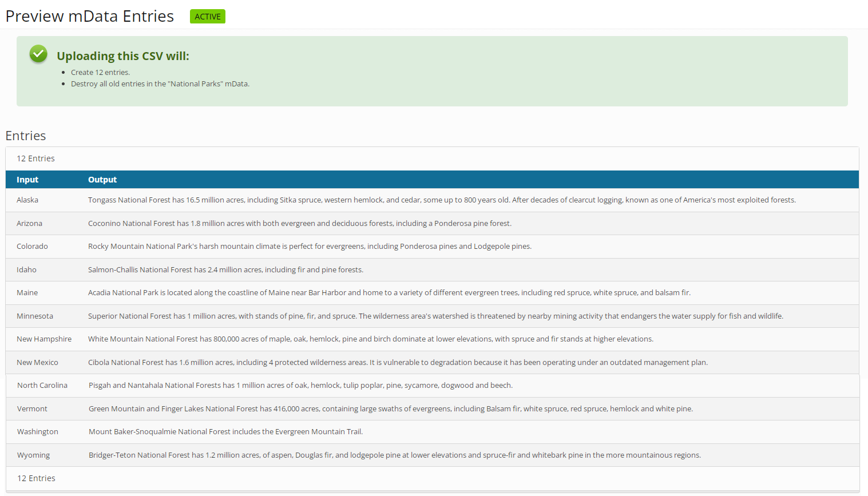Select the ACTIVE status badge
Viewport: 868px width, 496px height.
click(207, 16)
